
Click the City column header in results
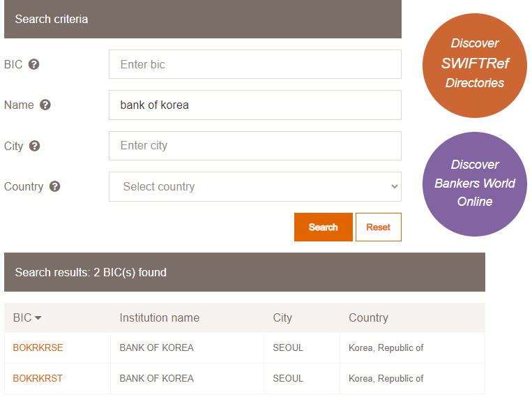pos(282,318)
